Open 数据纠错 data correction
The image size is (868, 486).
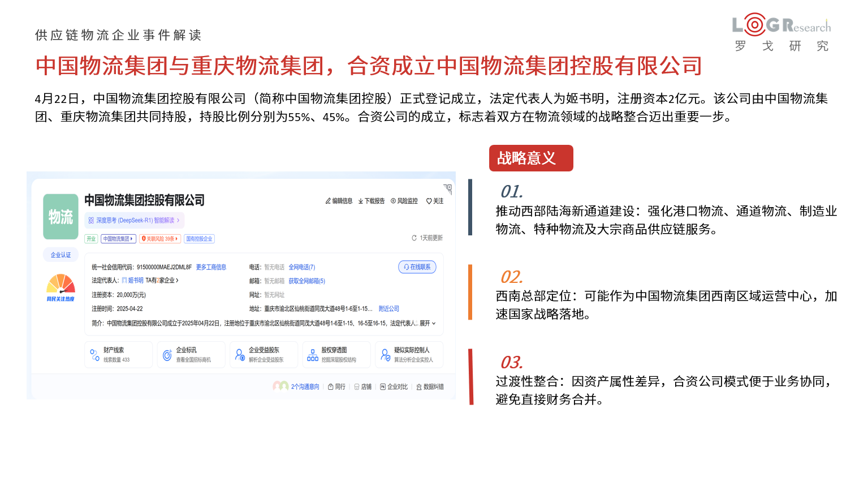point(430,387)
